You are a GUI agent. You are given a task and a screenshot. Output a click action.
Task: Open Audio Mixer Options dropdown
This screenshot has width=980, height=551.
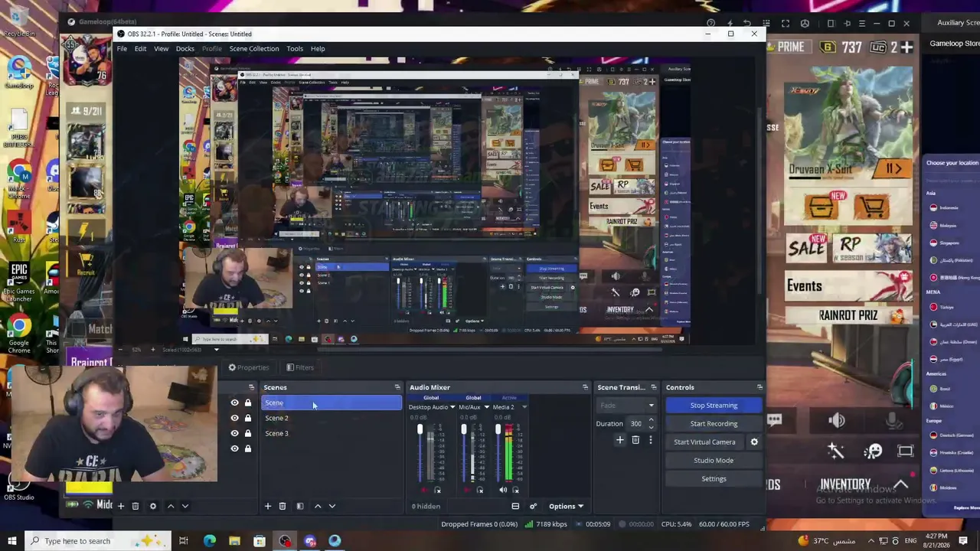(566, 507)
